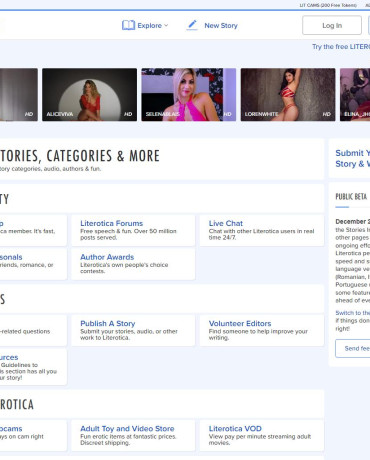
Task: Click the open book Explore icon
Action: pos(128,25)
